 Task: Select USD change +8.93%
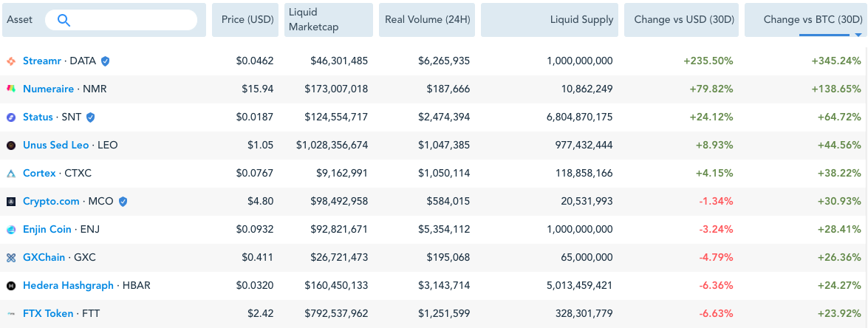[x=714, y=146]
